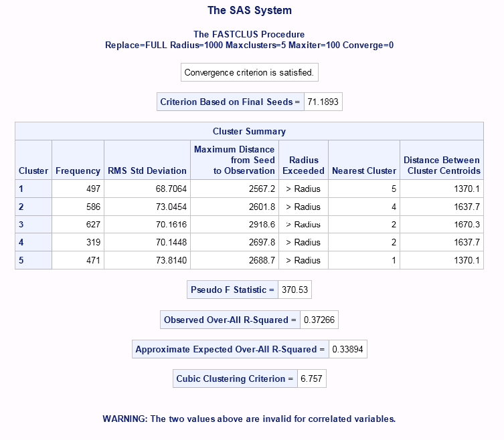Click maximum distance value 2601.8
504x440 pixels.
pos(235,207)
